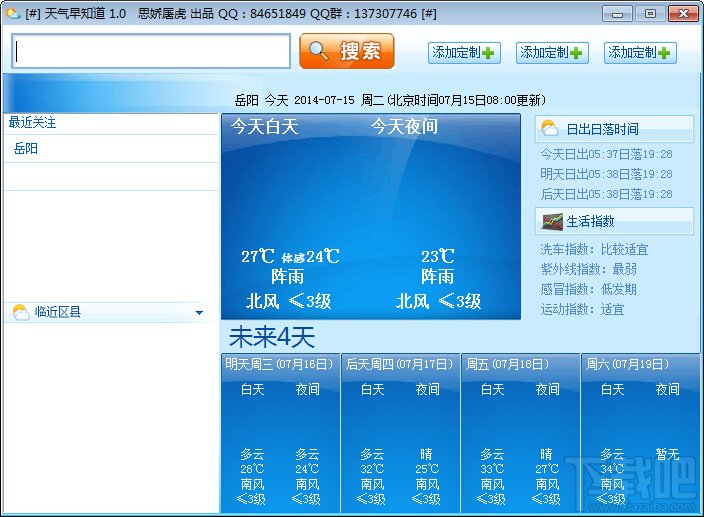Click the 32℃ daytime value for 周四

(372, 469)
